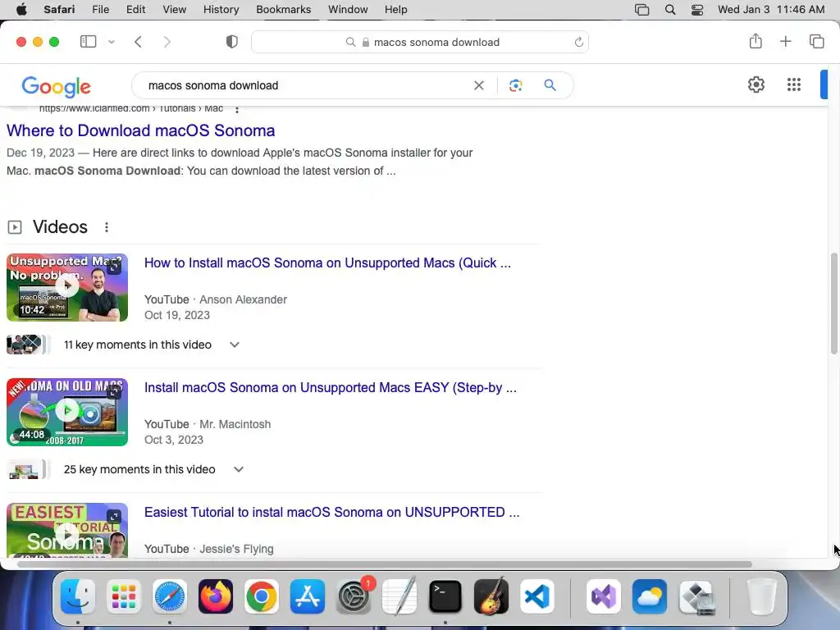Click the Safari address bar
This screenshot has height=630, width=840.
click(x=420, y=42)
